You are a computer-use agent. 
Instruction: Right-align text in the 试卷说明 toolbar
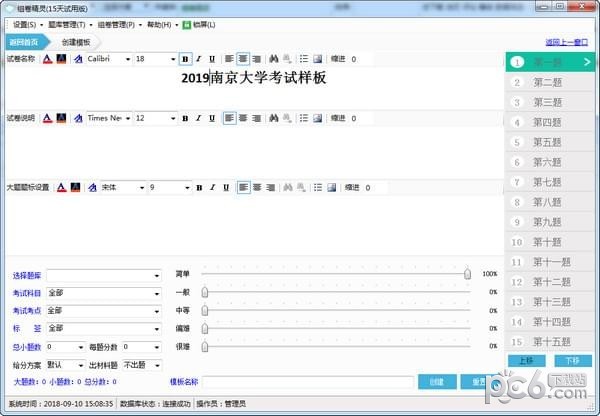256,118
